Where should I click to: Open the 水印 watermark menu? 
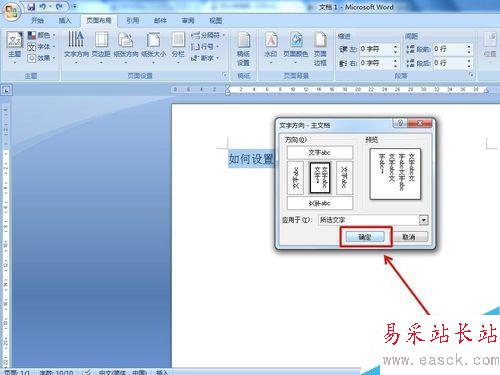pyautogui.click(x=271, y=47)
